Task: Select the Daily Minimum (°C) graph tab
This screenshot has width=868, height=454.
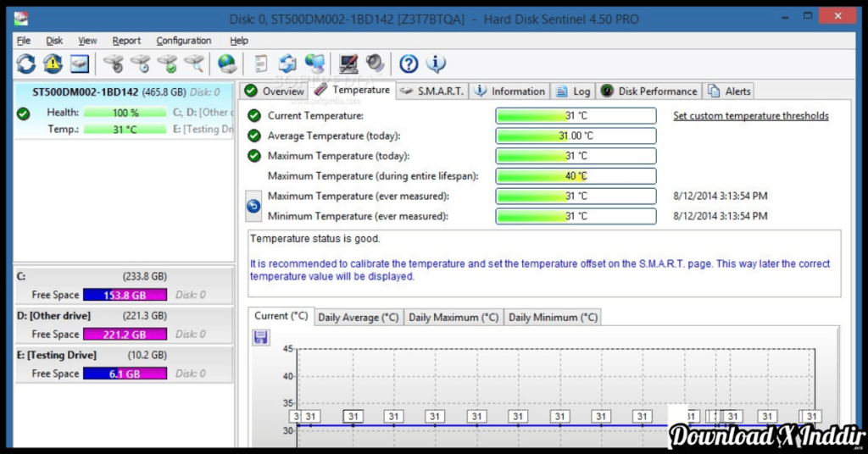Action: pos(553,318)
